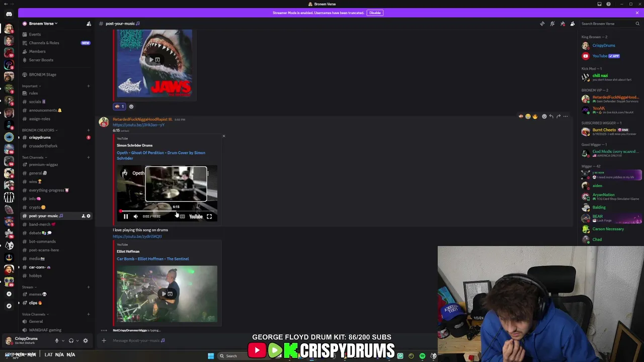Toggle headphone deafen in the user panel
This screenshot has width=644, height=362.
71,341
